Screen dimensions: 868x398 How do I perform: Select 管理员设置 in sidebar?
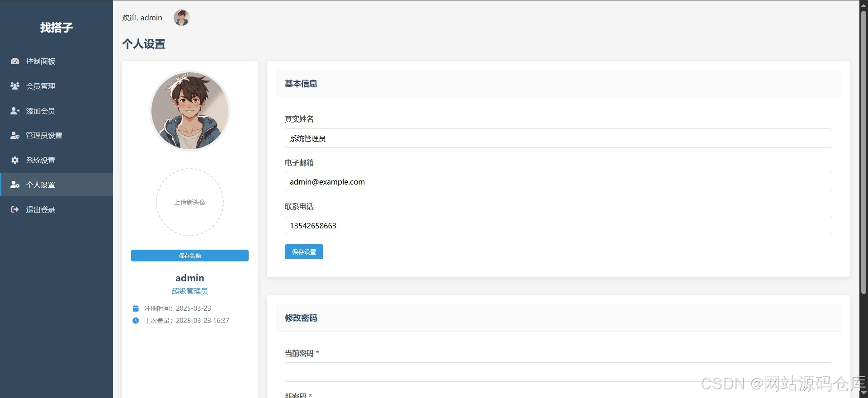57,135
